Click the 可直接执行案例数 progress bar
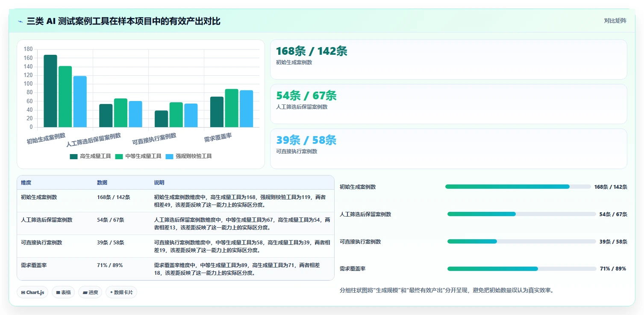 (521, 241)
